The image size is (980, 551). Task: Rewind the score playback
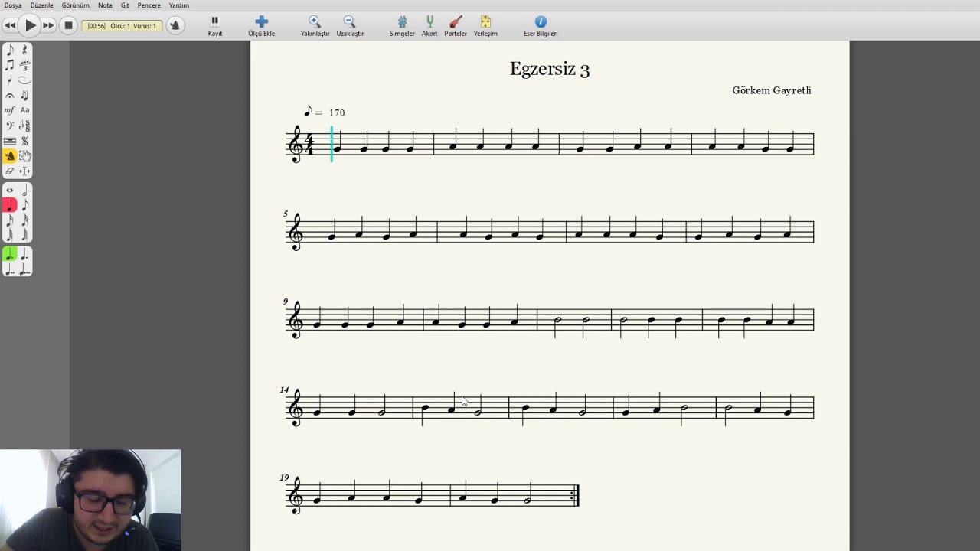click(10, 25)
